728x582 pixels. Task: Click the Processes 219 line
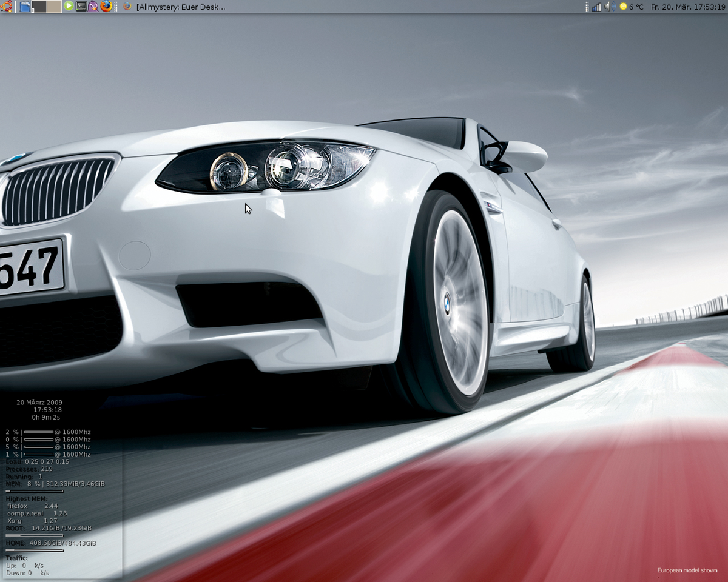(x=29, y=469)
